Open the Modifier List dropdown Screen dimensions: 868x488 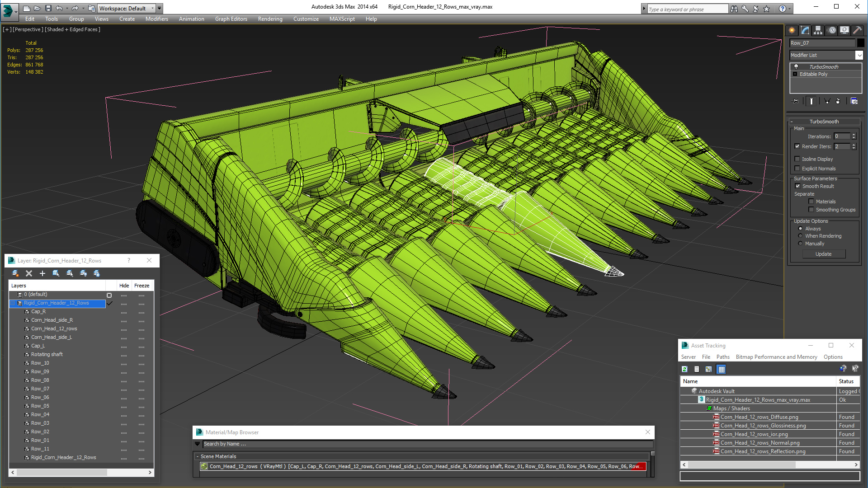(859, 55)
